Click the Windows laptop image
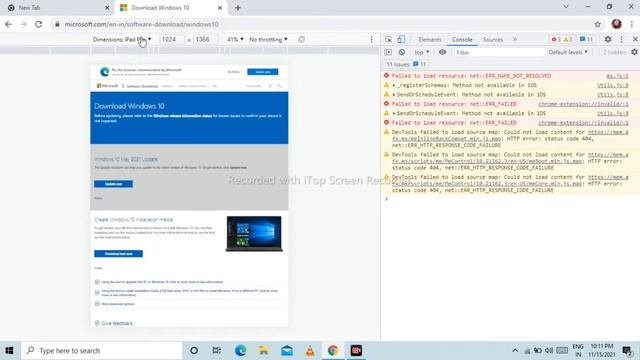640x360 pixels. click(254, 233)
